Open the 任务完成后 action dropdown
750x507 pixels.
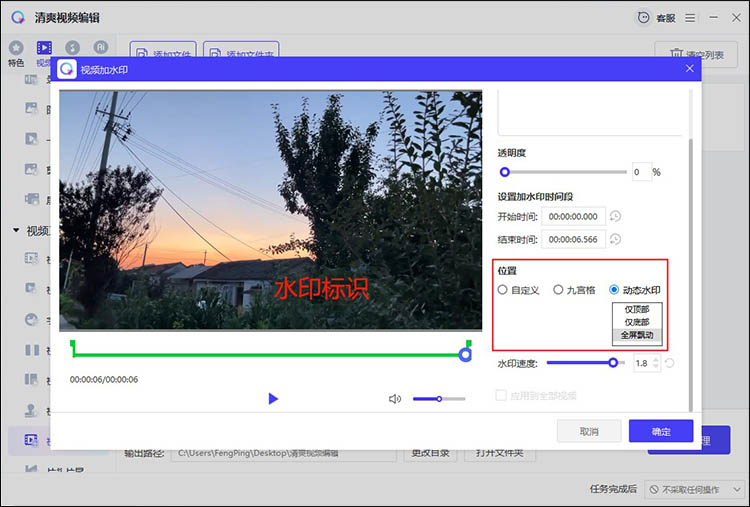pos(694,489)
